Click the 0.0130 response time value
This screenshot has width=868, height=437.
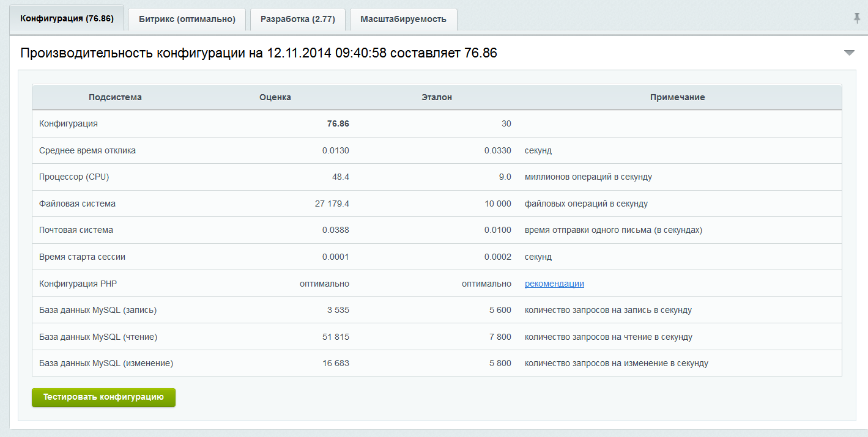(336, 150)
